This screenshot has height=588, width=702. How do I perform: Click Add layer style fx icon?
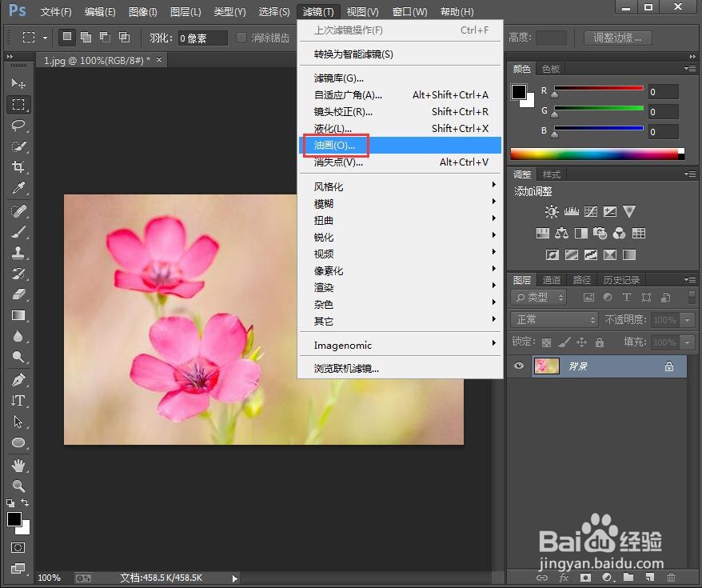564,578
